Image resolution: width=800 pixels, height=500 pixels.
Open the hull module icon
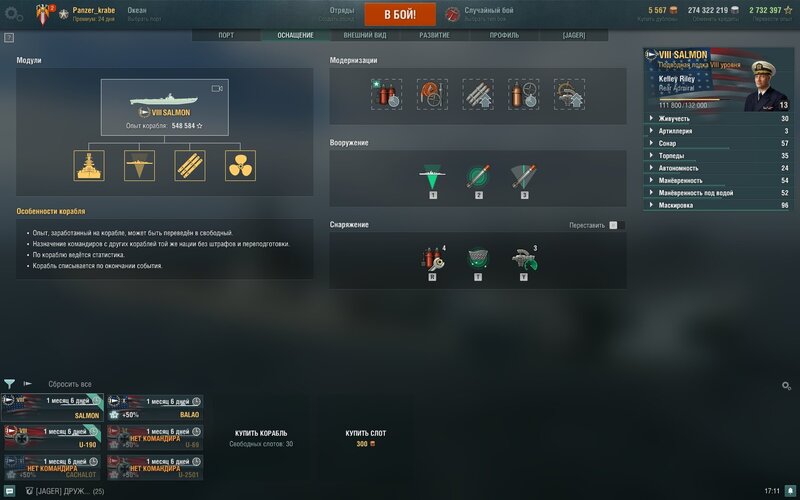click(x=89, y=165)
